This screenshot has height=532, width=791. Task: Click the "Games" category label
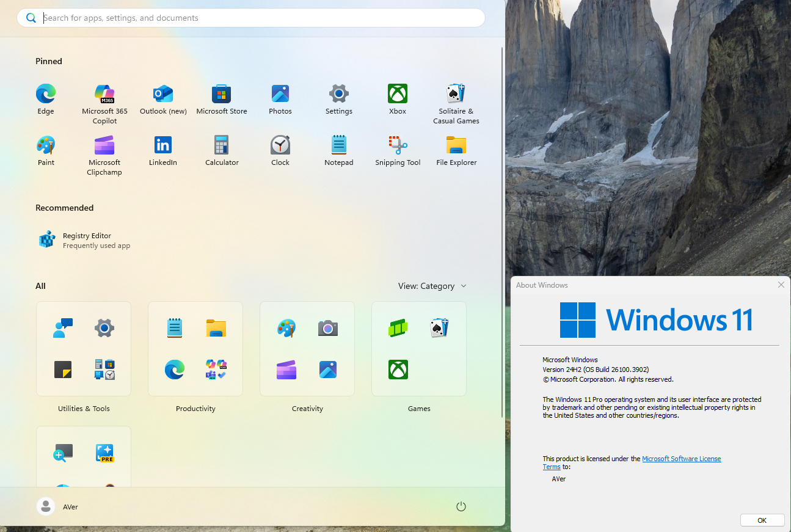419,409
